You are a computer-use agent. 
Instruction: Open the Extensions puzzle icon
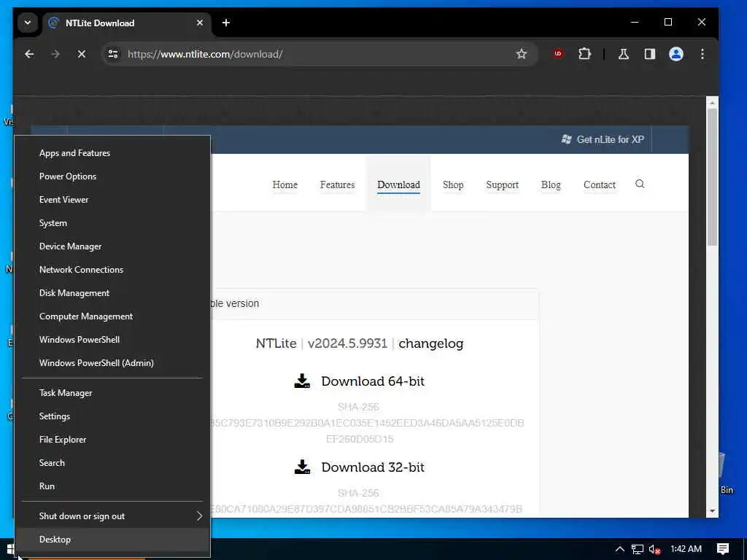584,54
